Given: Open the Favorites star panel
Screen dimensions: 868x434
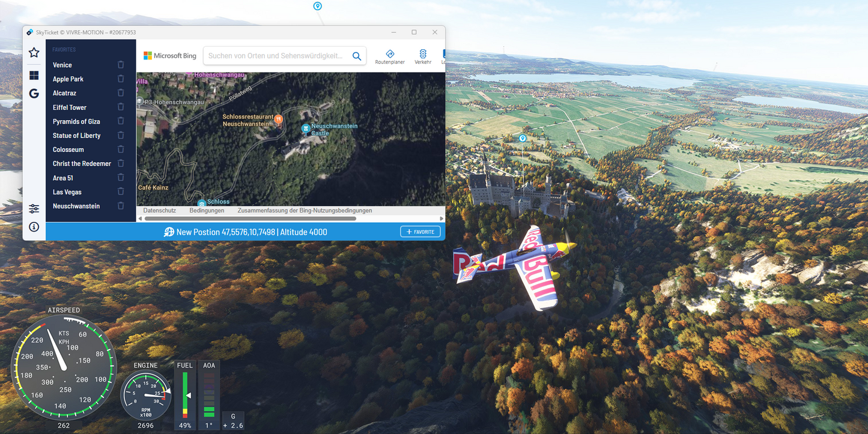Looking at the screenshot, I should click(x=34, y=53).
